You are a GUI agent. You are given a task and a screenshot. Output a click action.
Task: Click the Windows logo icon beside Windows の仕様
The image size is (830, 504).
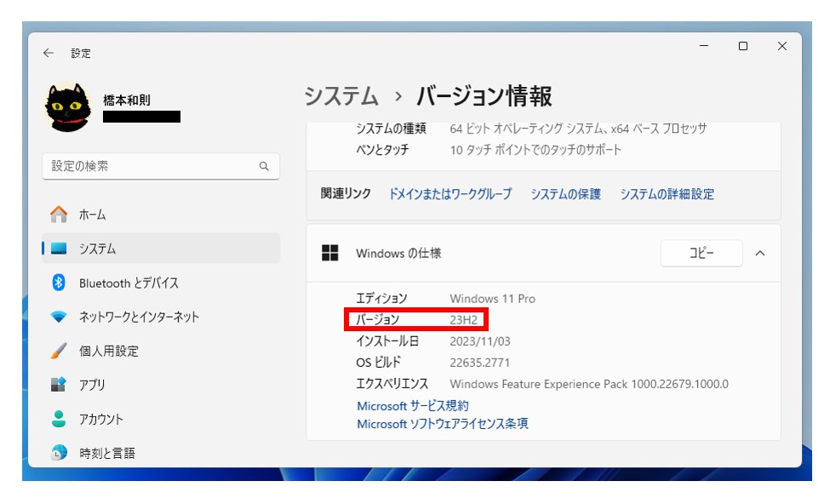(x=329, y=253)
